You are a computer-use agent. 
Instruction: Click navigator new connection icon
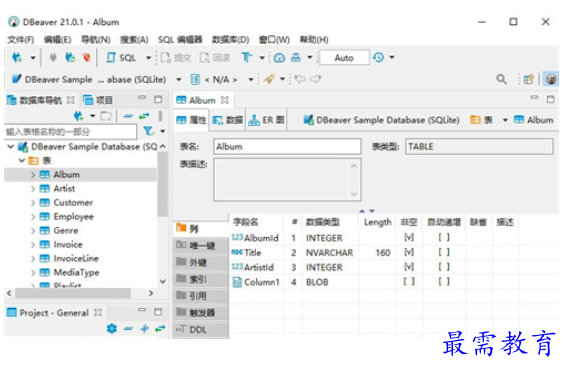click(x=78, y=116)
